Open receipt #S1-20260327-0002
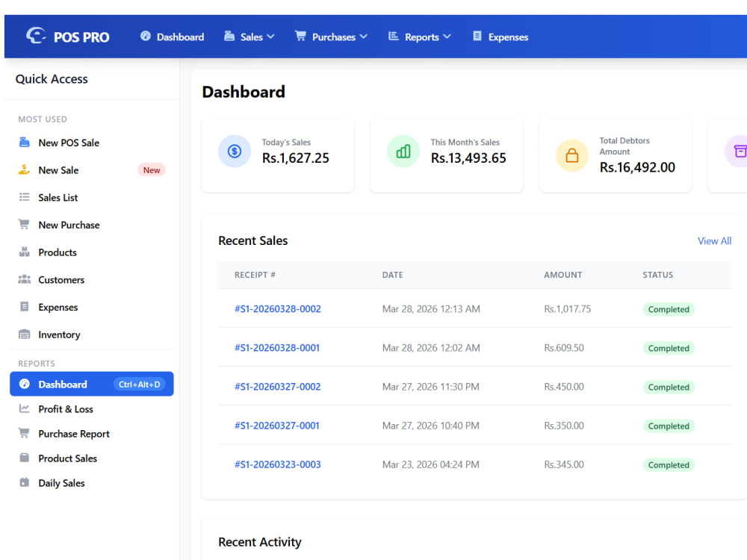The image size is (747, 560). tap(278, 387)
